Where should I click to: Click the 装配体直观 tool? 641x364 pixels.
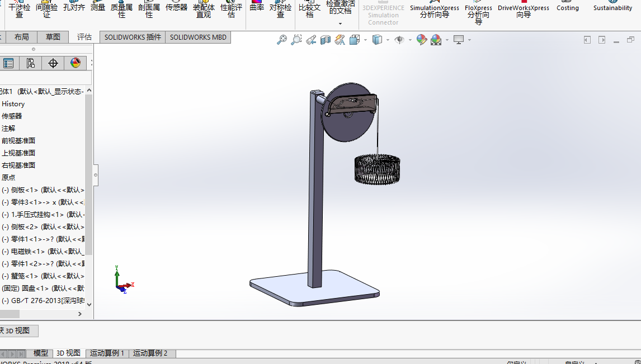click(x=204, y=11)
